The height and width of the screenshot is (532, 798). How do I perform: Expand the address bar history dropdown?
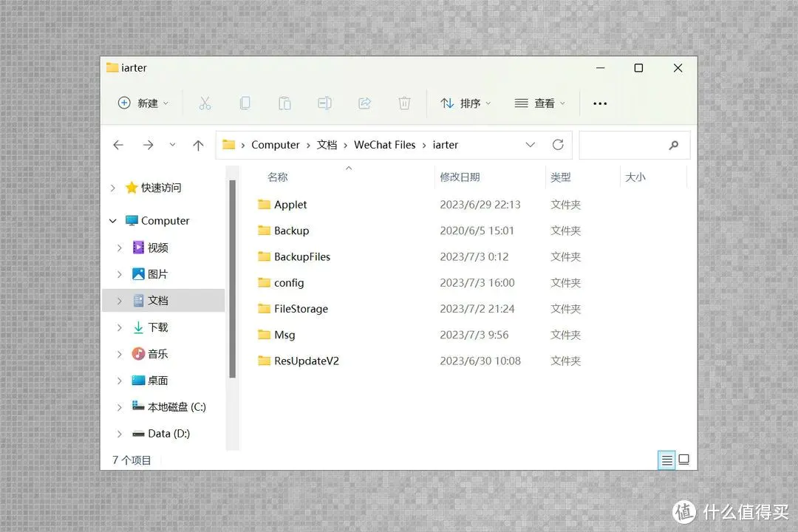tap(530, 145)
